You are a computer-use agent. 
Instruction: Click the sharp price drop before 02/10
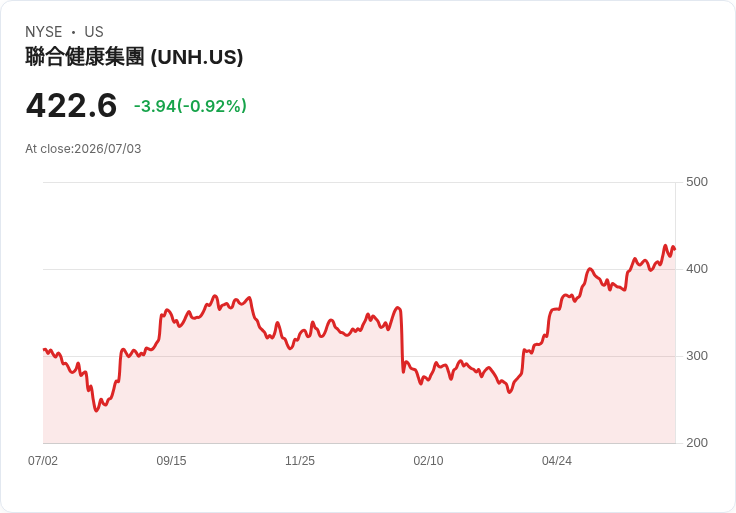coord(402,340)
